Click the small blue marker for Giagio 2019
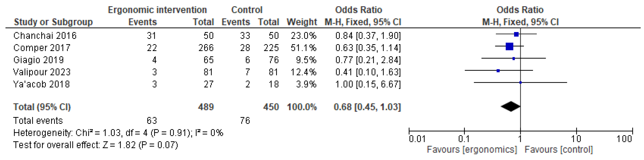 point(514,58)
